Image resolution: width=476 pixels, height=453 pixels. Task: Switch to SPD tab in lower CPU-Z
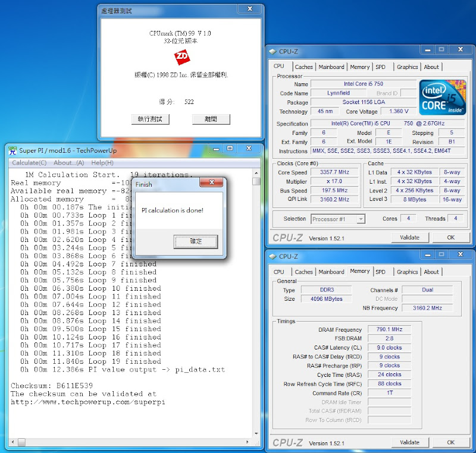(x=380, y=272)
